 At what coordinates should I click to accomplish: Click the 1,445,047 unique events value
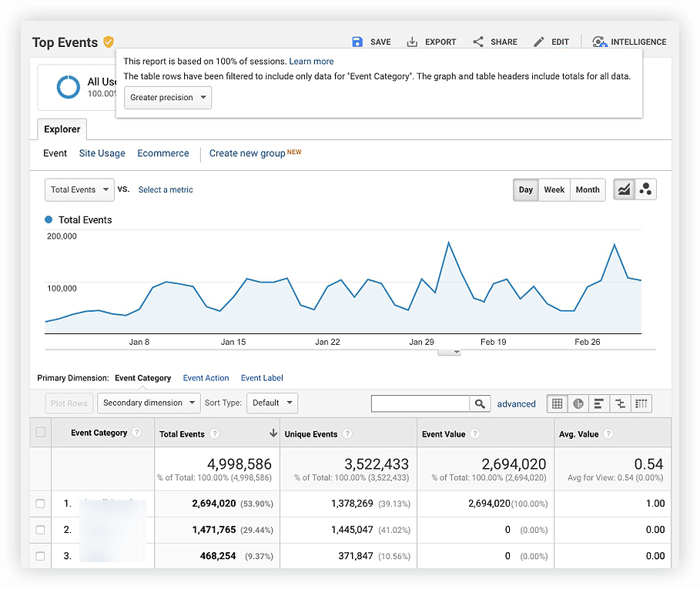352,530
